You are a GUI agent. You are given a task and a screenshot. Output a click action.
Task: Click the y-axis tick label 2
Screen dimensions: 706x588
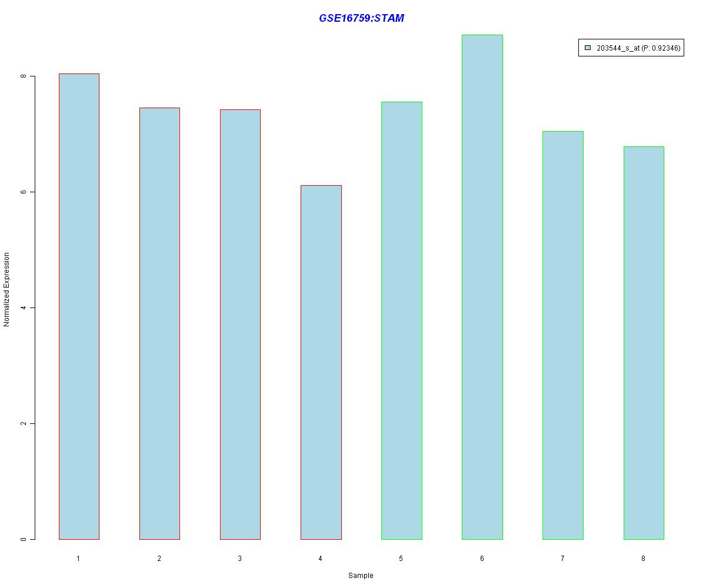tap(24, 423)
